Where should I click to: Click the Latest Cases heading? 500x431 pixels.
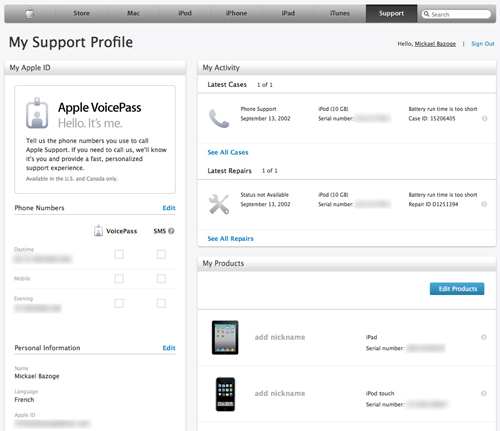pyautogui.click(x=227, y=85)
